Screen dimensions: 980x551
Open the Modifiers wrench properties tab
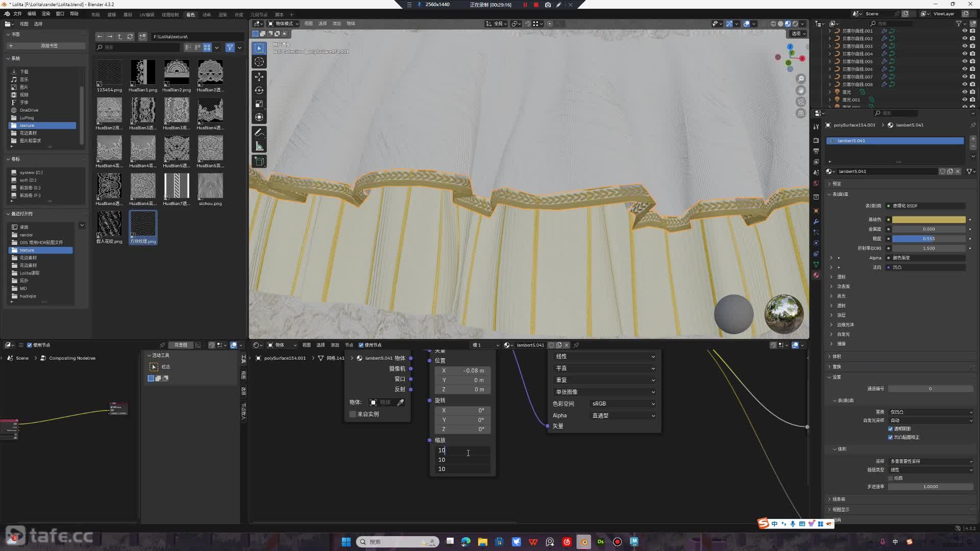(x=816, y=221)
